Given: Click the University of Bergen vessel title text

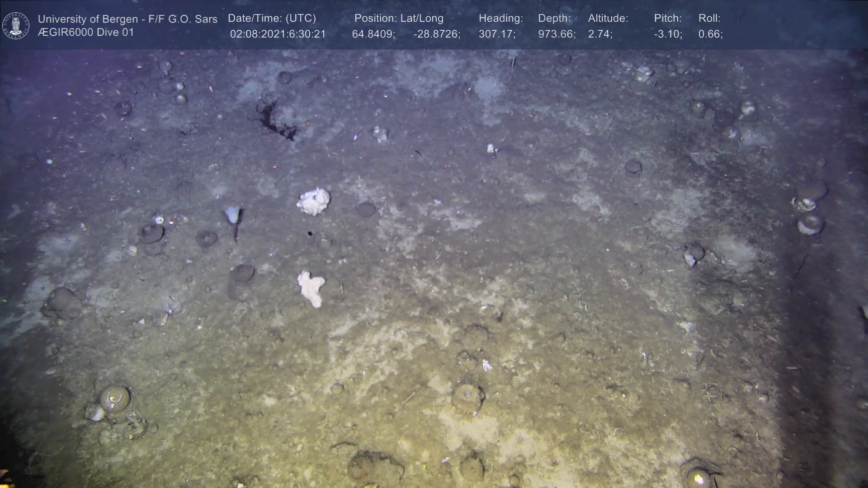Looking at the screenshot, I should click(127, 19).
